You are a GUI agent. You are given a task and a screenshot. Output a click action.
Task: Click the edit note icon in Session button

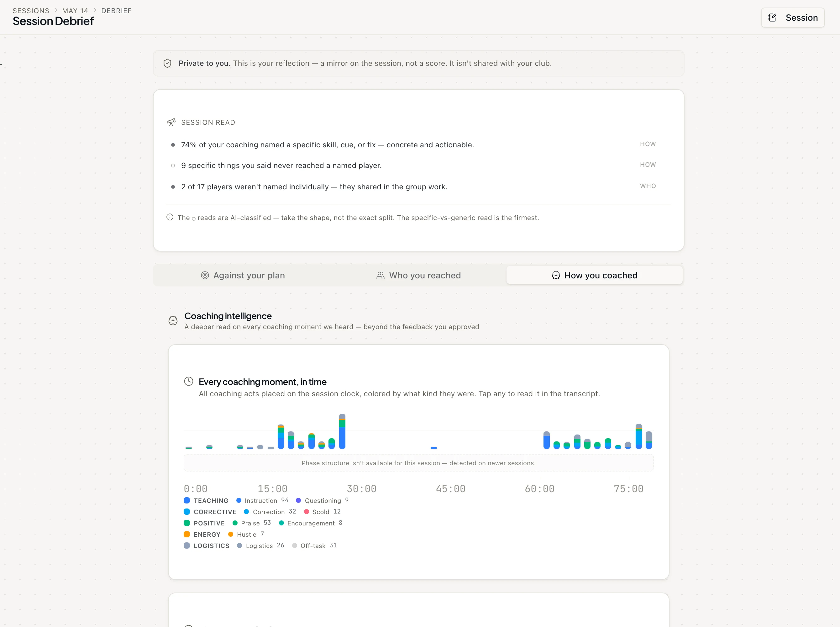tap(773, 18)
